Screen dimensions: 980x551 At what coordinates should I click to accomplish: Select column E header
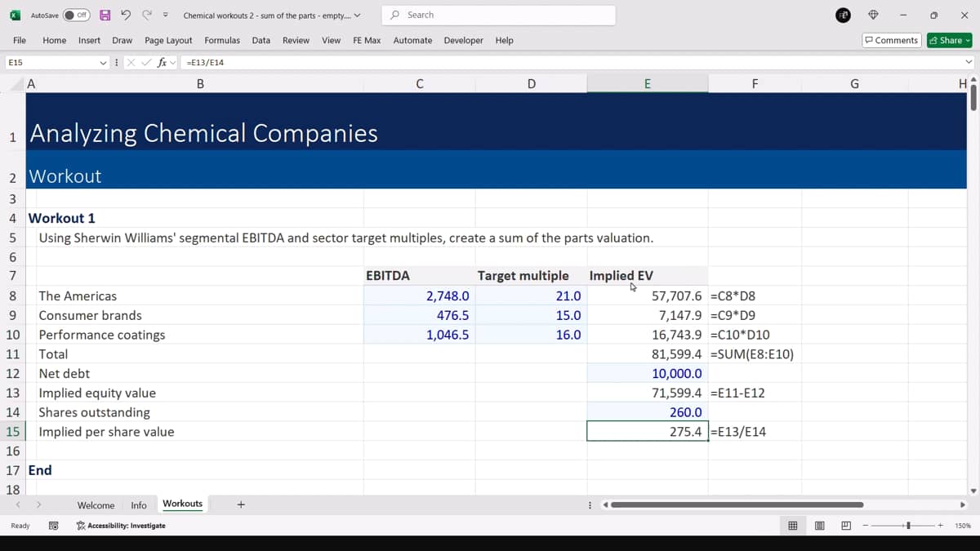[x=648, y=83]
